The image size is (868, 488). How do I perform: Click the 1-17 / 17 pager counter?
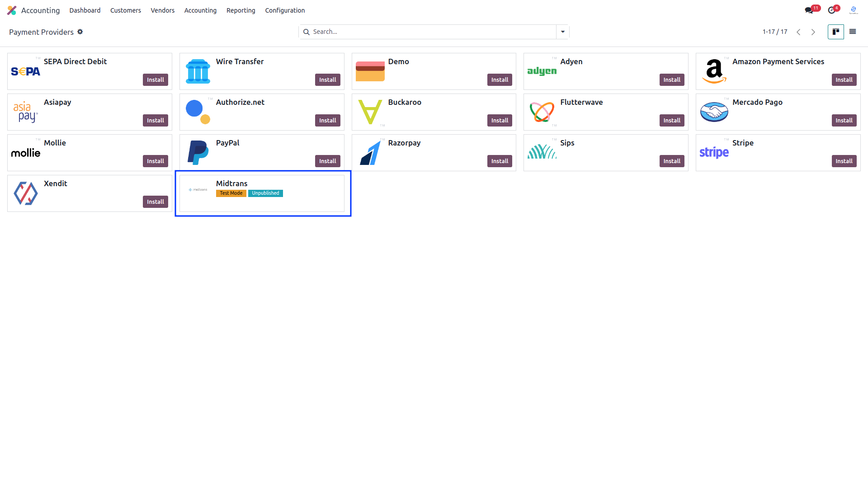(775, 32)
